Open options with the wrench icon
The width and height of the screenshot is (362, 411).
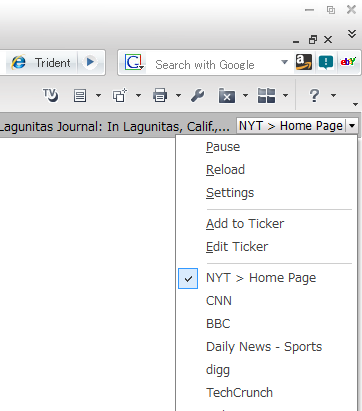point(198,95)
